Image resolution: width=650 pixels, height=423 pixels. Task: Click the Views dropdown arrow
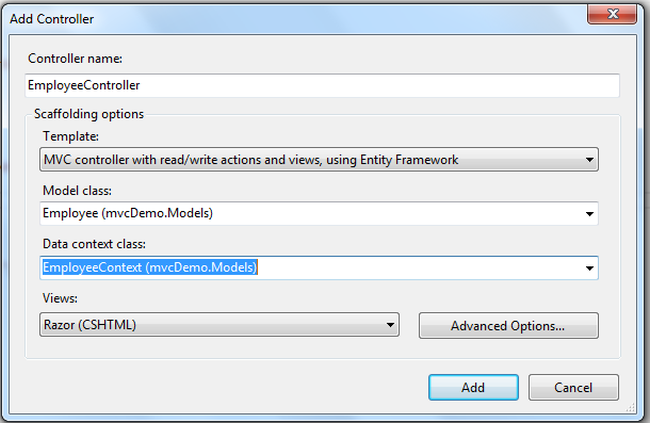(390, 325)
